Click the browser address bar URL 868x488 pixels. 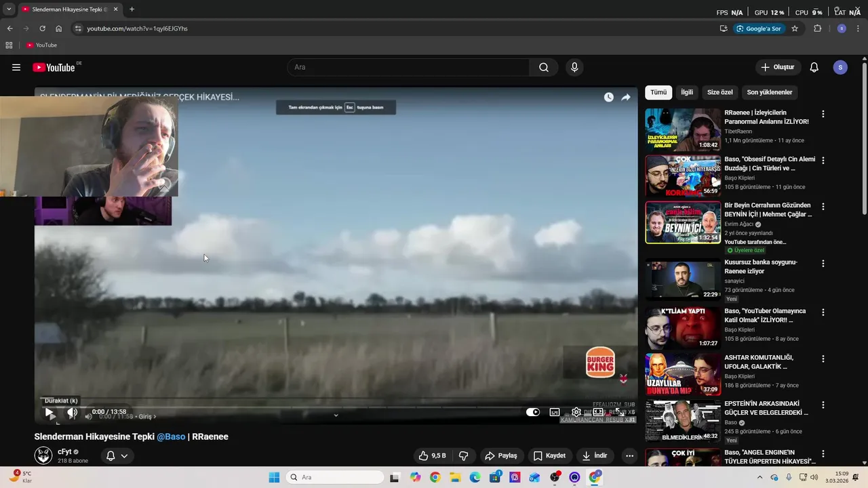click(x=137, y=28)
